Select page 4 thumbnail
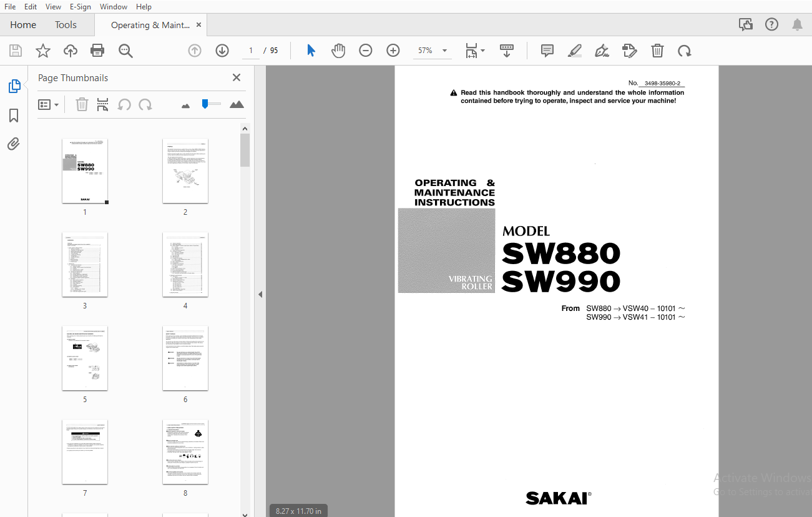Screen dimensions: 812x517 tap(185, 264)
